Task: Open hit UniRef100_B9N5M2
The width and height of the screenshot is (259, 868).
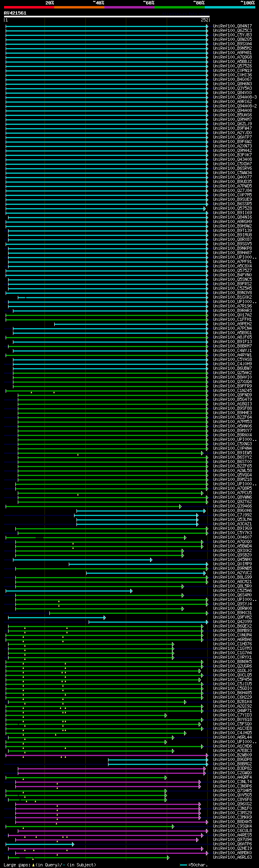Action: [x=232, y=48]
